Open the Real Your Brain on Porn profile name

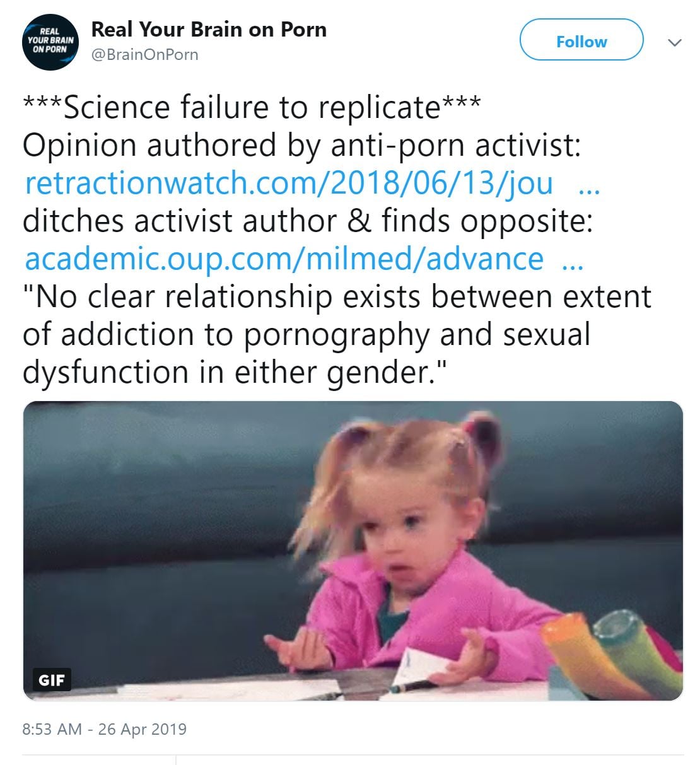[209, 29]
